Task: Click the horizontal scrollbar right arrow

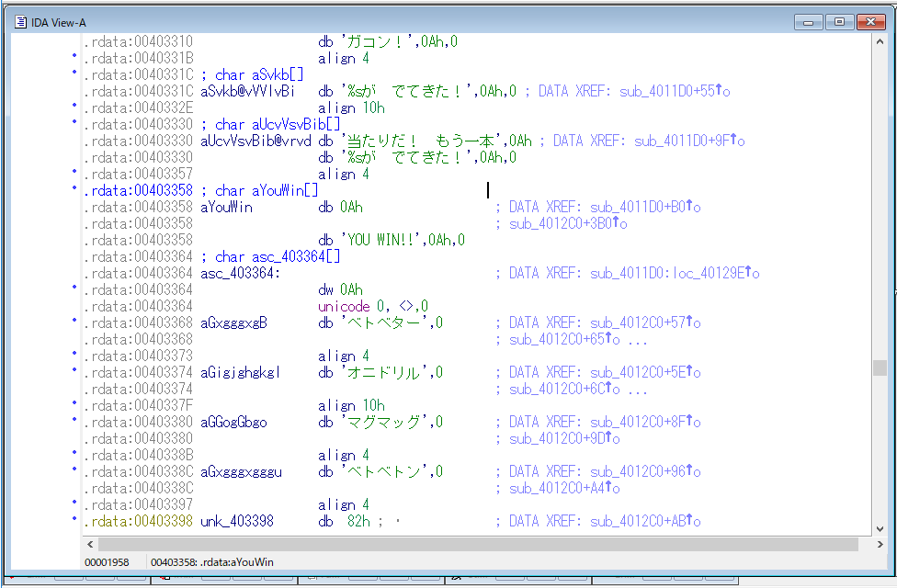Action: coord(880,544)
